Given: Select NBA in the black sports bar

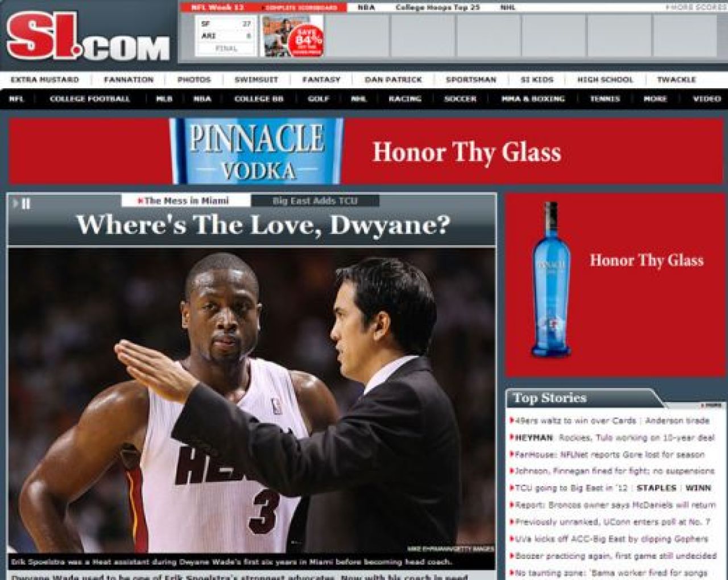Looking at the screenshot, I should (x=202, y=99).
